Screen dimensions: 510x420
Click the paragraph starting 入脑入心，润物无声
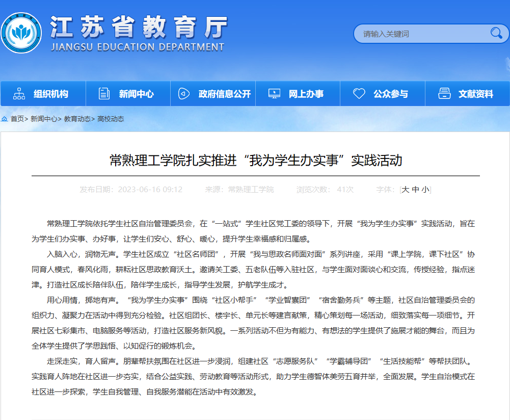click(253, 270)
